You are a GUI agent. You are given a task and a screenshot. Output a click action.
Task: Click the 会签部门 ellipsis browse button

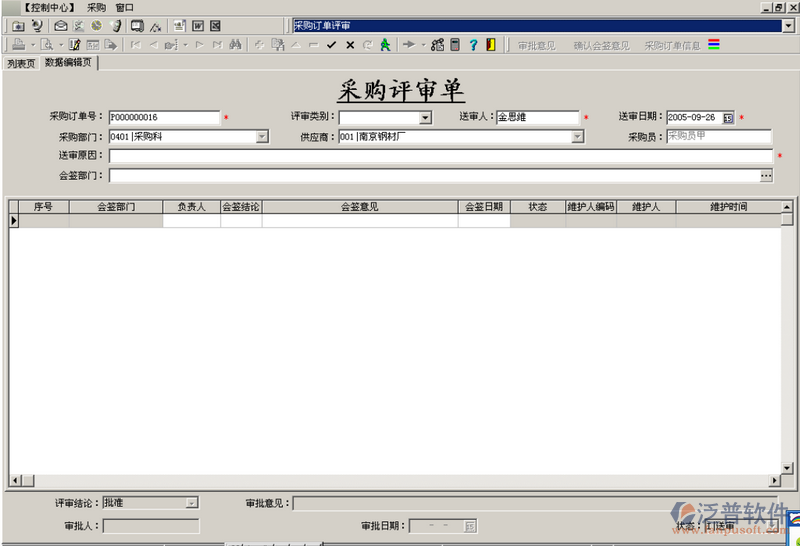pyautogui.click(x=766, y=176)
